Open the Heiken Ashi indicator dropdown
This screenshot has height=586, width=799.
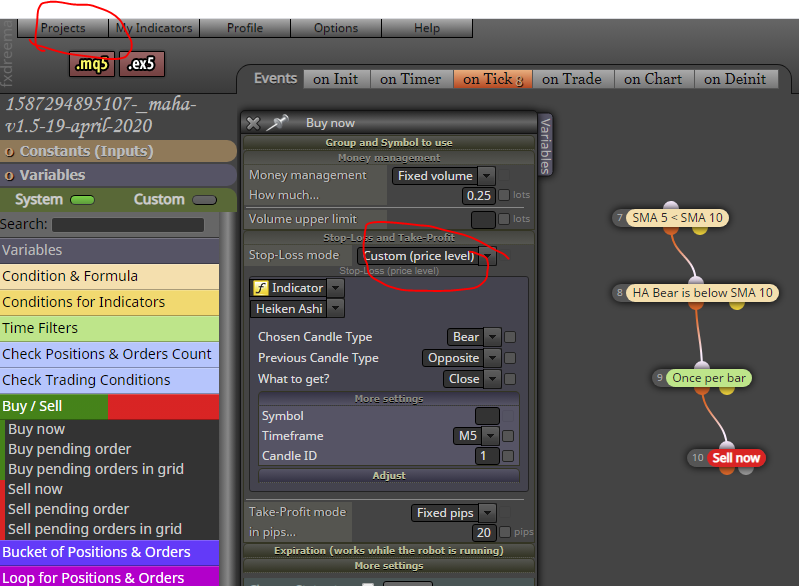point(297,309)
